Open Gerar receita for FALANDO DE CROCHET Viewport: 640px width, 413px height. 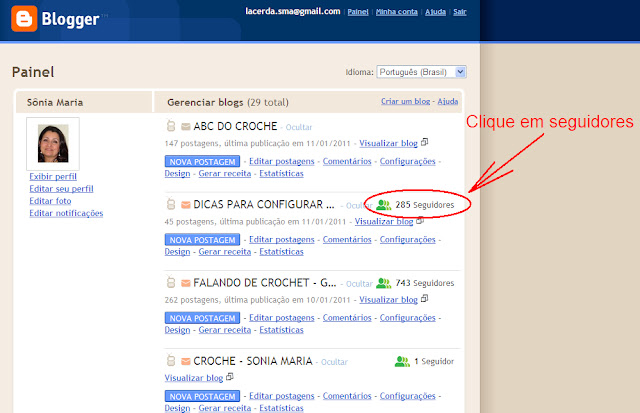224,330
